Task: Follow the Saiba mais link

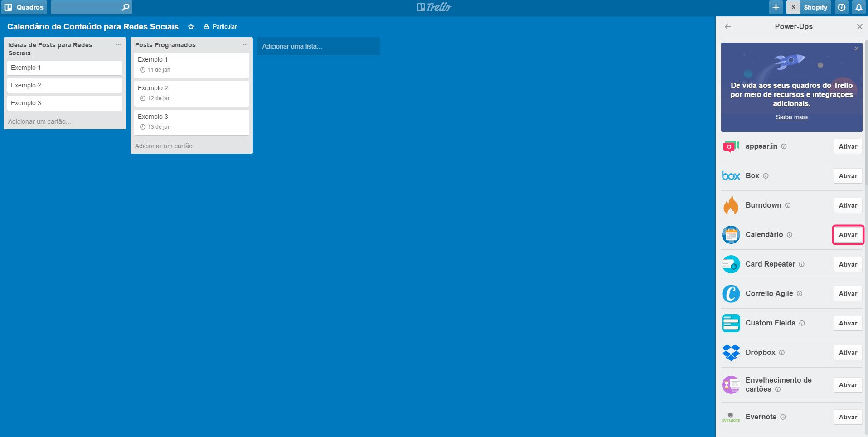Action: tap(791, 117)
